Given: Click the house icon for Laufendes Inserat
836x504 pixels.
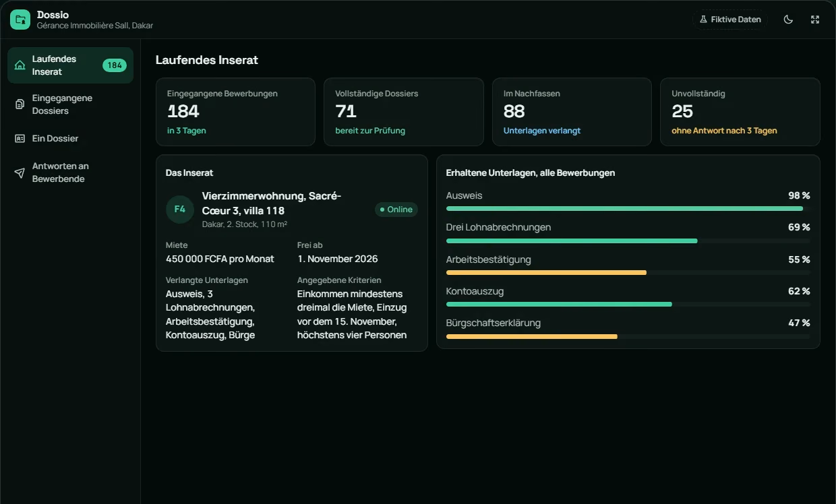Looking at the screenshot, I should pyautogui.click(x=20, y=65).
